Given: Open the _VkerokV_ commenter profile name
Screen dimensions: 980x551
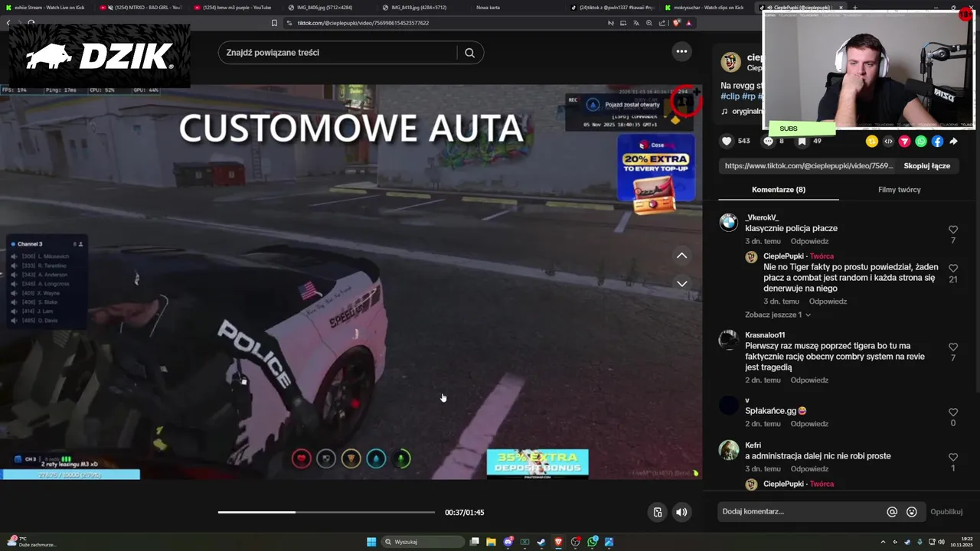Looking at the screenshot, I should coord(762,218).
